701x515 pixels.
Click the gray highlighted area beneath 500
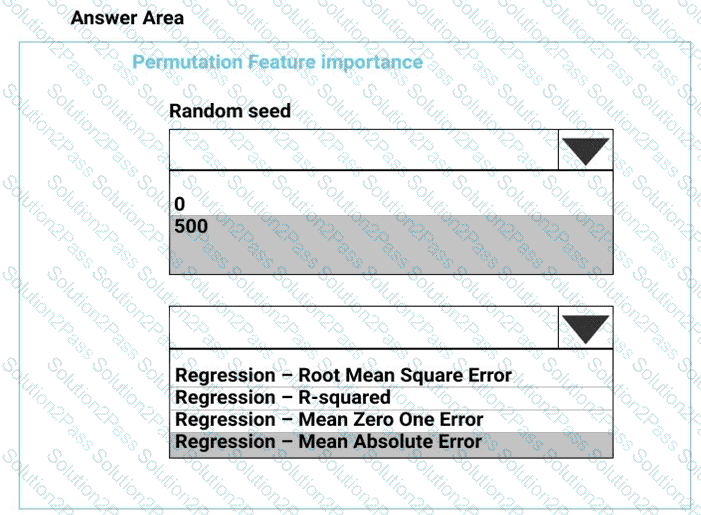pyautogui.click(x=391, y=256)
